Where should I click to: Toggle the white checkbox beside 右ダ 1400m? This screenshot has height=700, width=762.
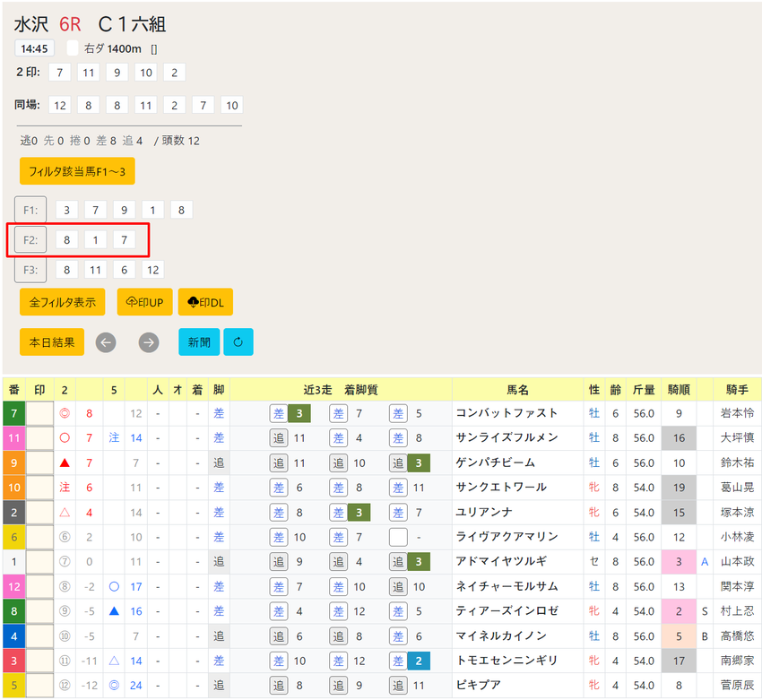pyautogui.click(x=73, y=48)
